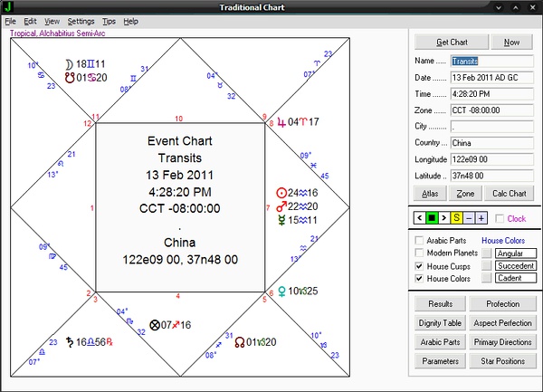
Task: Click the Part of Fortune glyph at 07 Sagittarius 16
Action: click(155, 325)
